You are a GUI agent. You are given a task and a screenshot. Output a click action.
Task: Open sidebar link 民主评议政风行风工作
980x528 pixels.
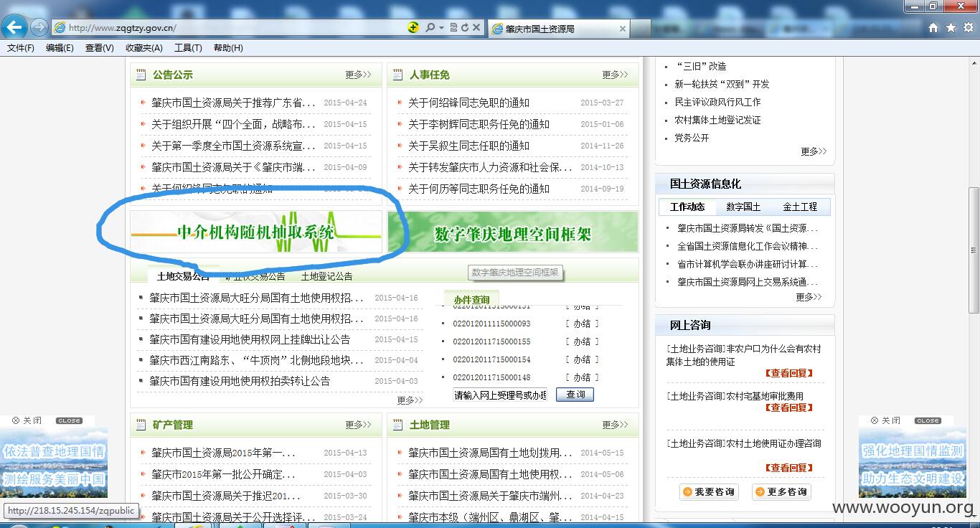pos(717,102)
